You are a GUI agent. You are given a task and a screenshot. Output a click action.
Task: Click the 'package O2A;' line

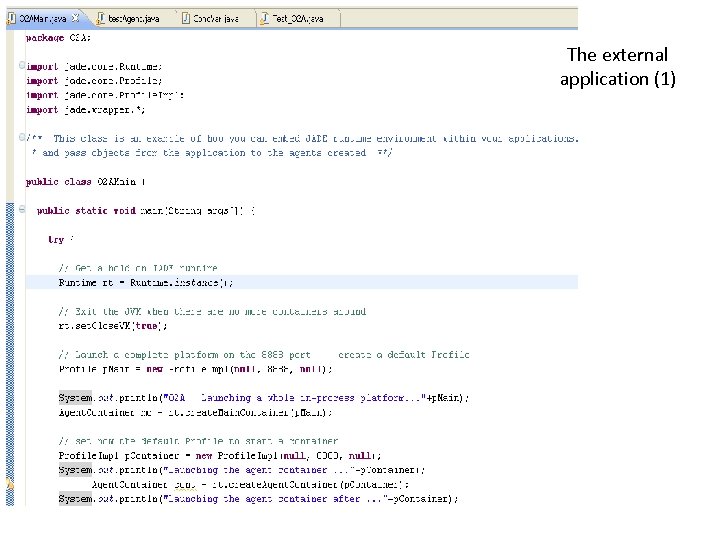58,38
